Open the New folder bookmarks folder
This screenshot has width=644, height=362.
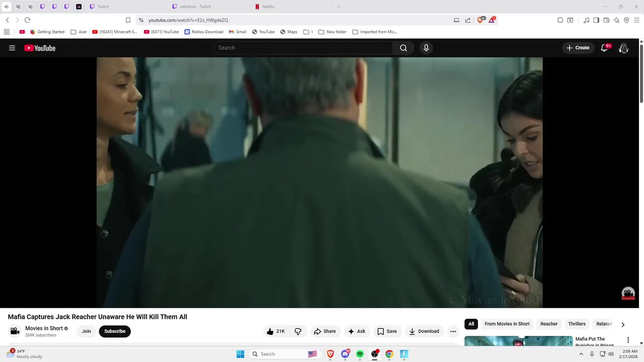tap(332, 32)
